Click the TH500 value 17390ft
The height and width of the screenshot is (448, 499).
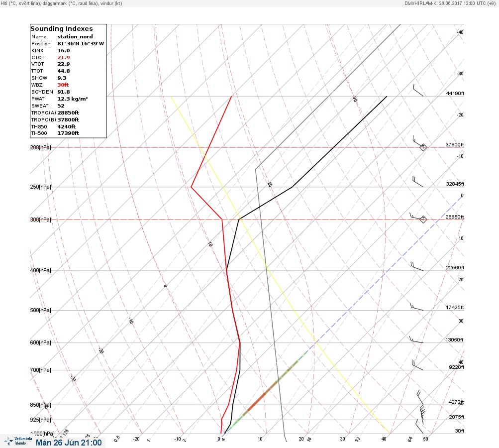click(x=68, y=133)
